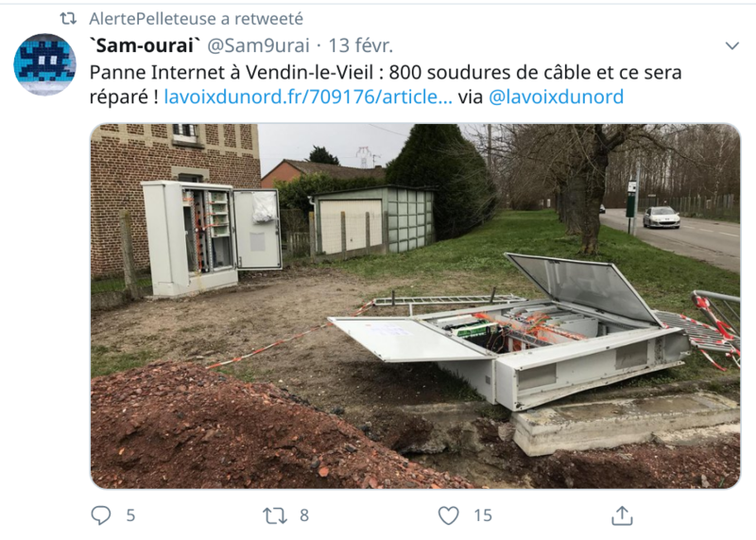The width and height of the screenshot is (756, 540).
Task: Click 'réparé !' at the tweet's second line
Action: point(124,97)
